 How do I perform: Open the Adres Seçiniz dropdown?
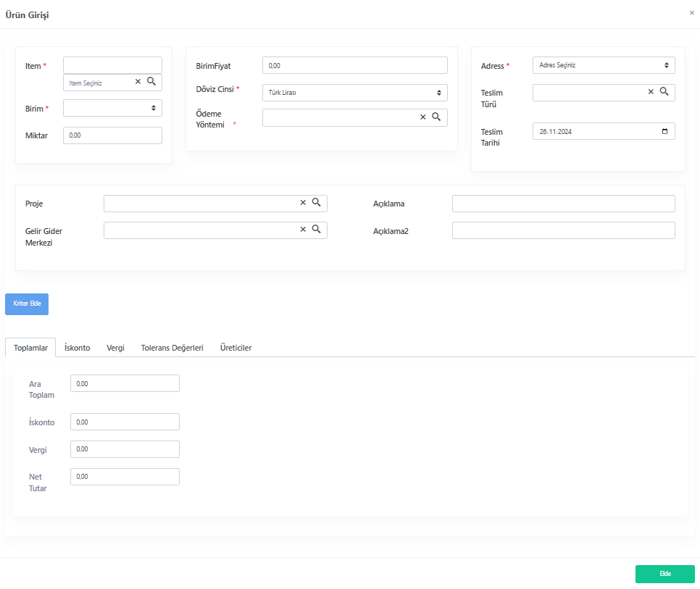coord(604,65)
